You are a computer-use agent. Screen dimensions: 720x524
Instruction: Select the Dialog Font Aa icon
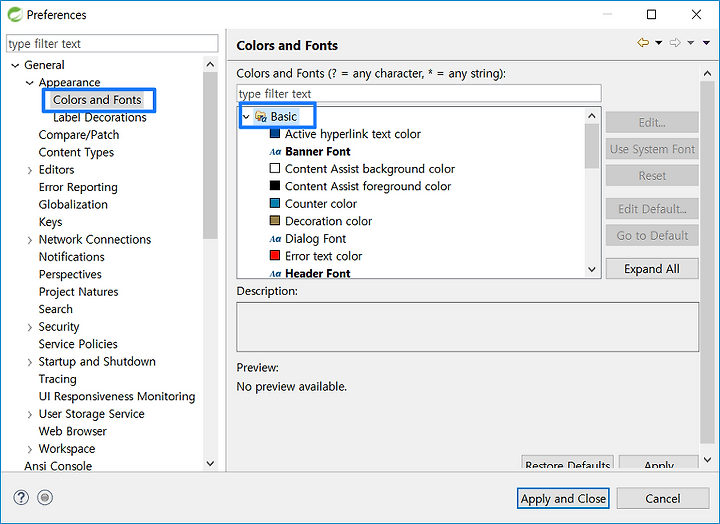(275, 239)
